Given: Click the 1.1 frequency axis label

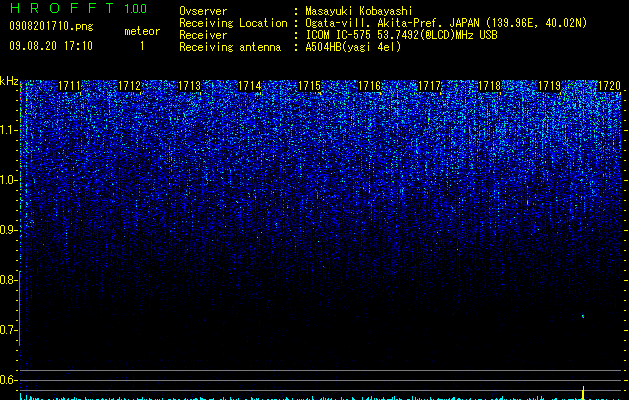Looking at the screenshot, I should point(7,130).
